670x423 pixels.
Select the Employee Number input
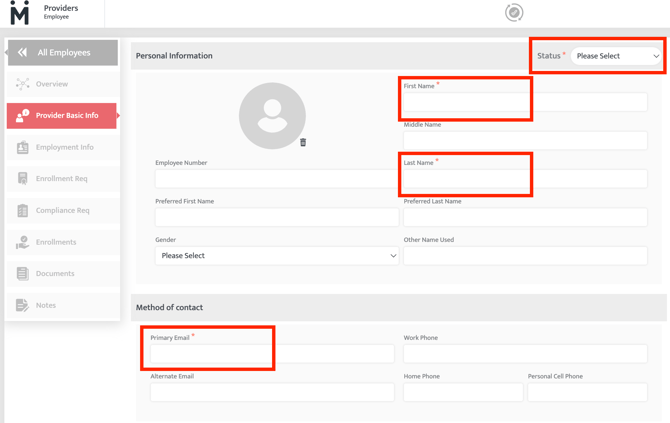(276, 179)
